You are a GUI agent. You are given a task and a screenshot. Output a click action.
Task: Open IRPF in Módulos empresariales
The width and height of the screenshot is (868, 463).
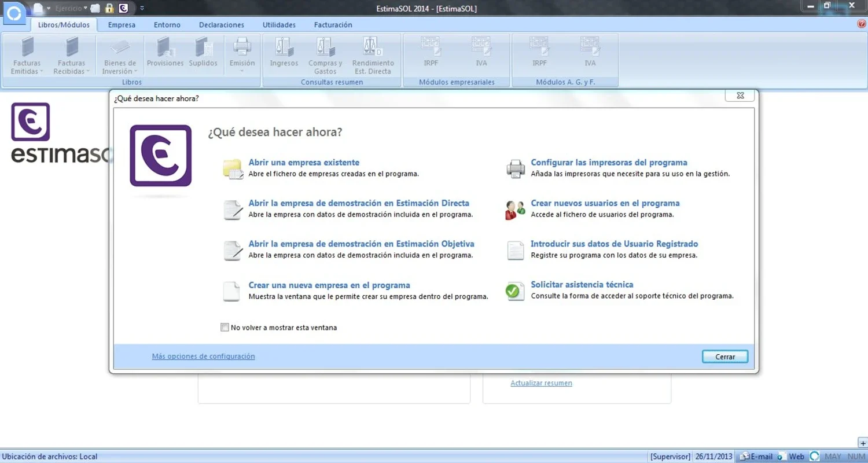point(431,52)
